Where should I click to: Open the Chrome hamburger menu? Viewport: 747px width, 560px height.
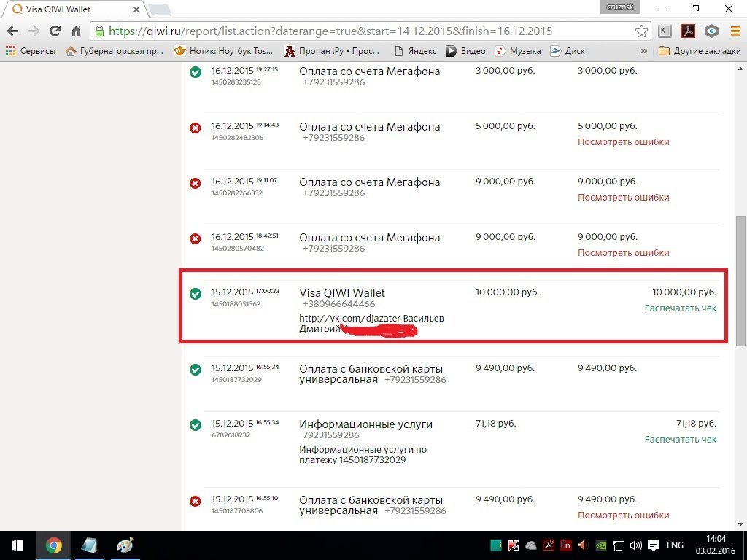coord(734,31)
